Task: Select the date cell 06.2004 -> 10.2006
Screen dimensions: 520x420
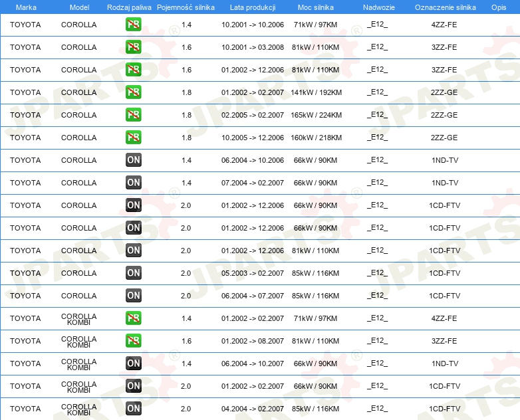Action: pyautogui.click(x=253, y=160)
